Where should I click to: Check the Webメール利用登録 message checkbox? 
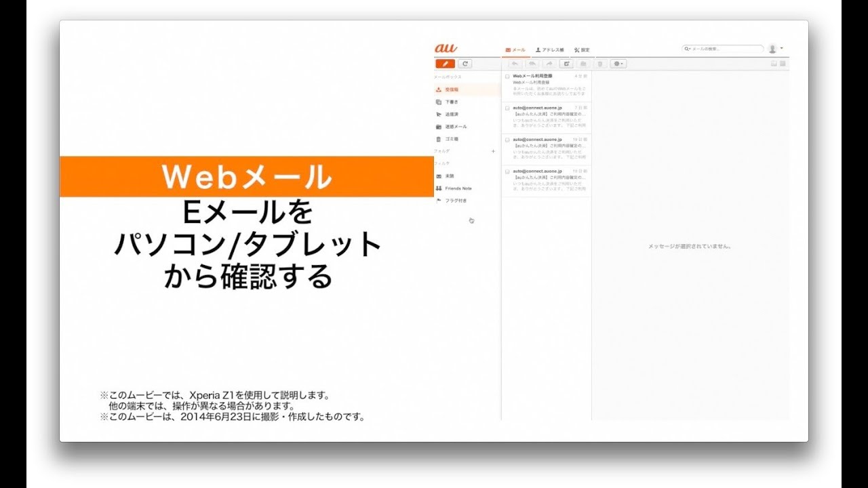[507, 77]
